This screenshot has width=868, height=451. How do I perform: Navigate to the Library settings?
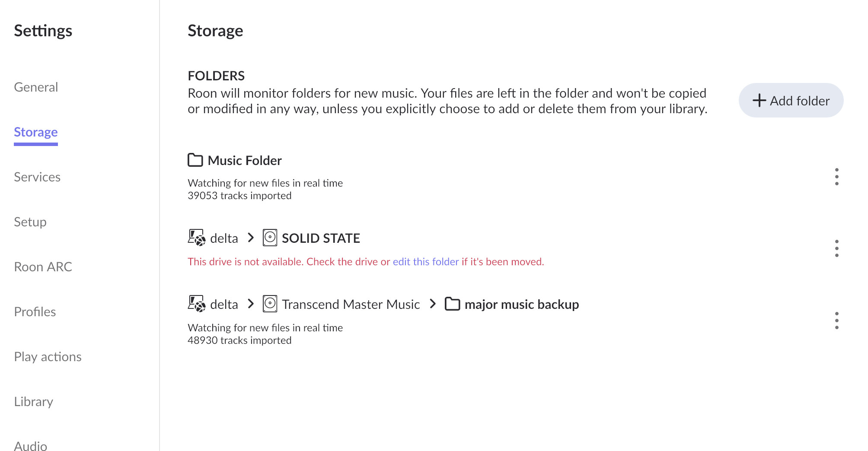[33, 402]
